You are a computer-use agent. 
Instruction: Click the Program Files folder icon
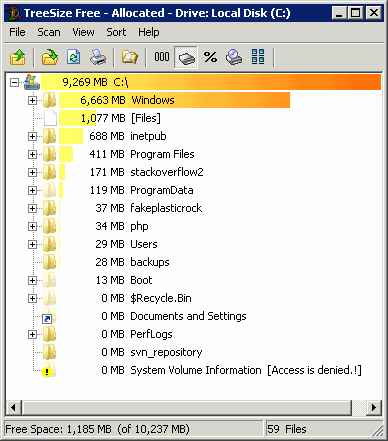pyautogui.click(x=49, y=154)
